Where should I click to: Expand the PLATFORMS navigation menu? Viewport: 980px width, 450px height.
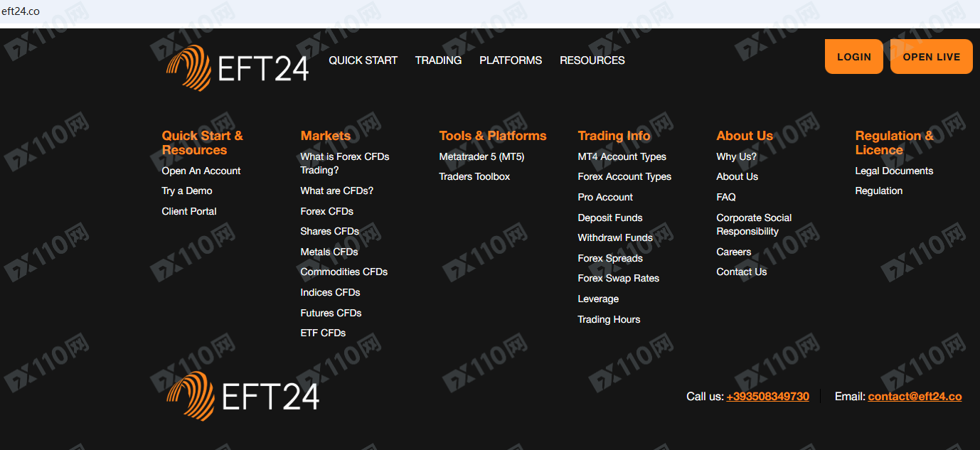pyautogui.click(x=510, y=60)
